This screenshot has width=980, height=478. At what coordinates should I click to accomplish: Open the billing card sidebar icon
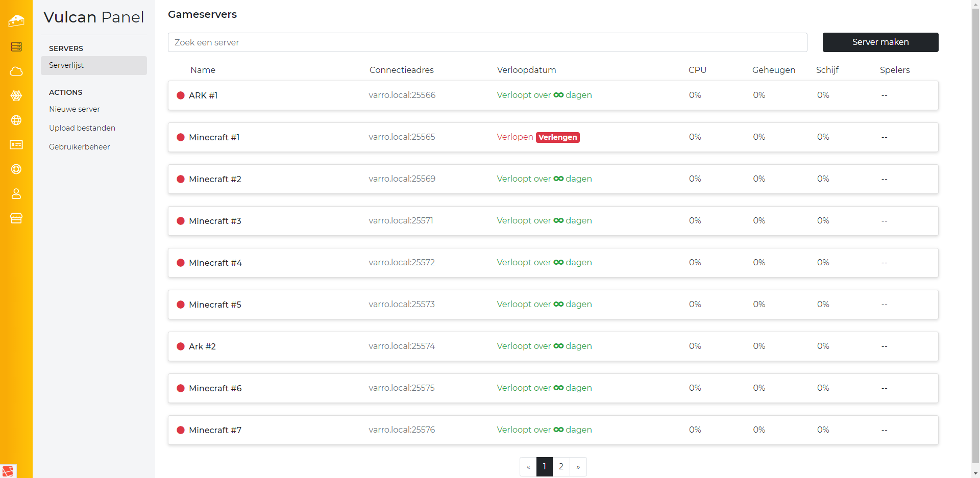click(16, 145)
